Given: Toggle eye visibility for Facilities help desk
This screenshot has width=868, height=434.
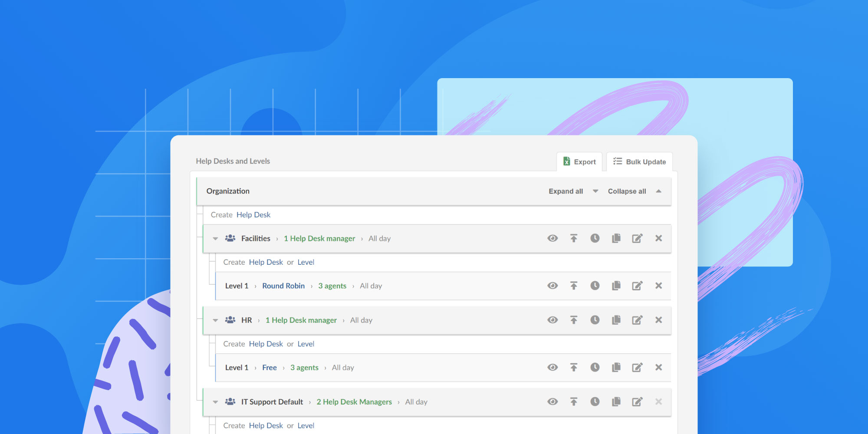Looking at the screenshot, I should point(552,238).
